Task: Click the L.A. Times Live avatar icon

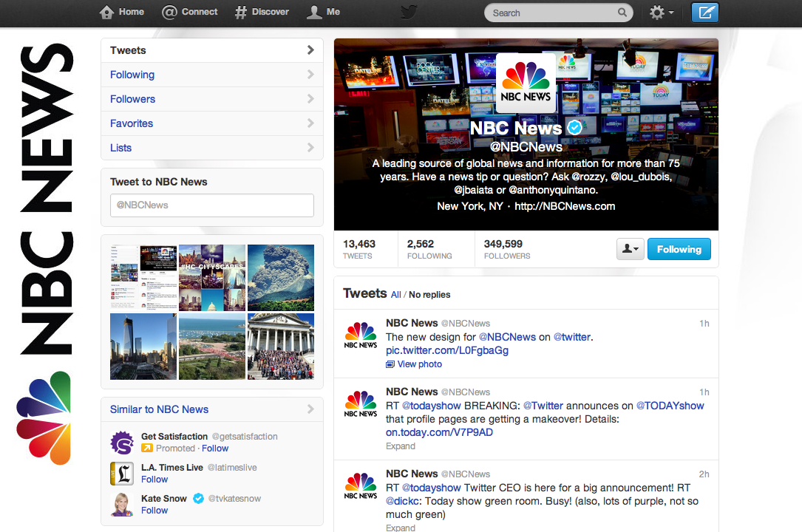Action: (x=122, y=474)
